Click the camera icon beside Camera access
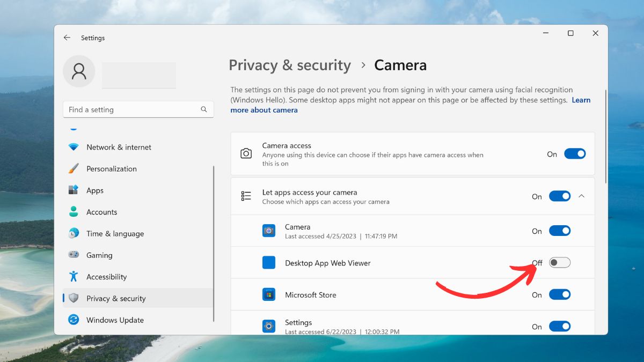 (x=246, y=154)
